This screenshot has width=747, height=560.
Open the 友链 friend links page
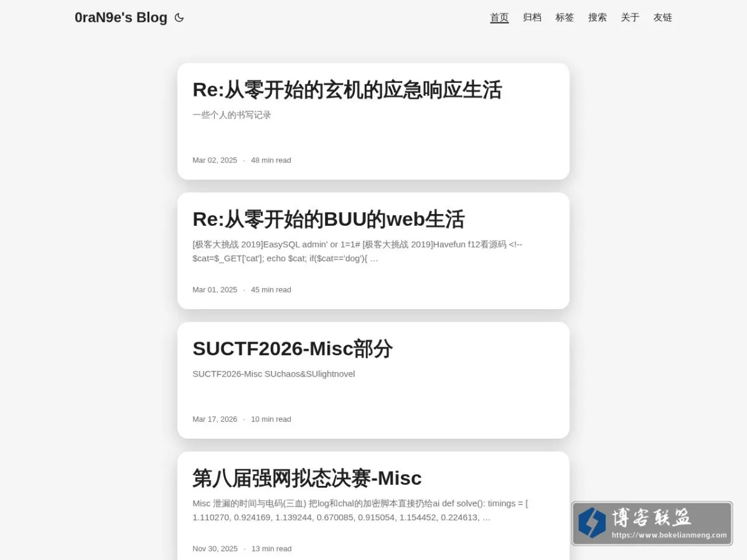pos(663,17)
